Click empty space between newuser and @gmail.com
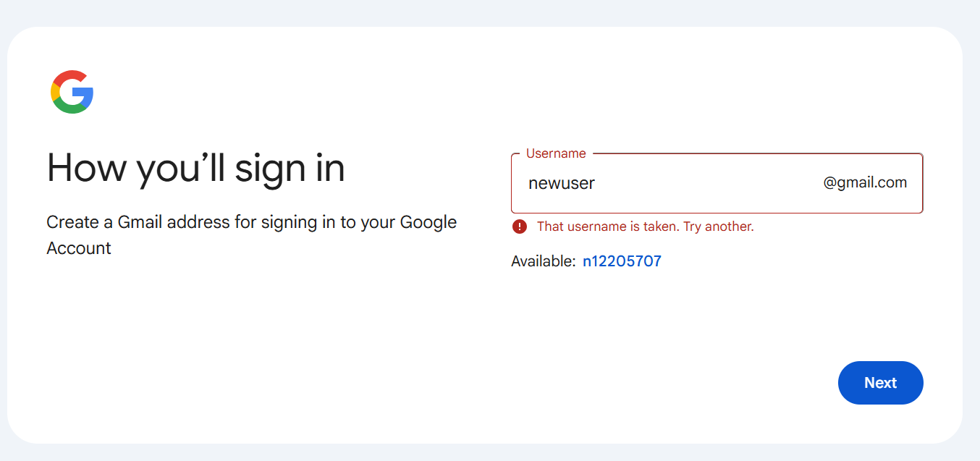980x461 pixels. pos(709,184)
